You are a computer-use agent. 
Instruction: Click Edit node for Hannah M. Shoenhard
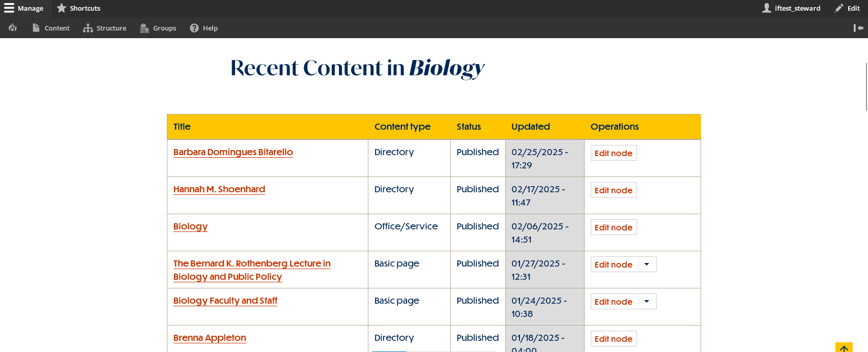(613, 190)
